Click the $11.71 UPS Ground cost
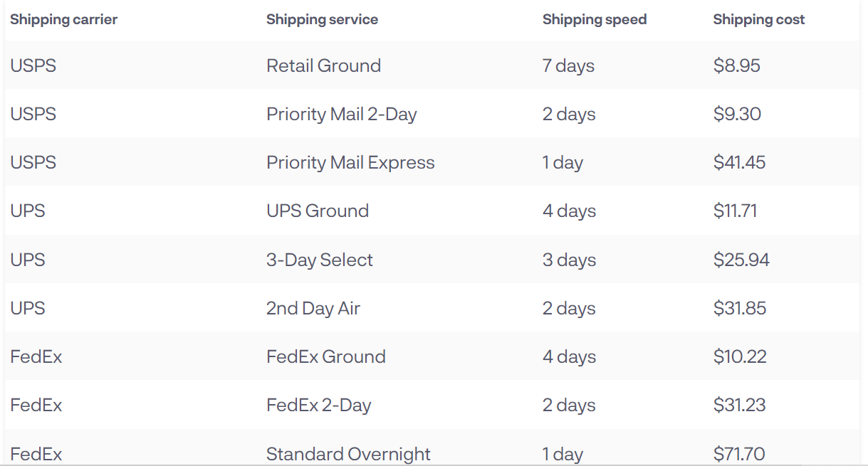Screen dimensions: 868x466 click(x=735, y=211)
